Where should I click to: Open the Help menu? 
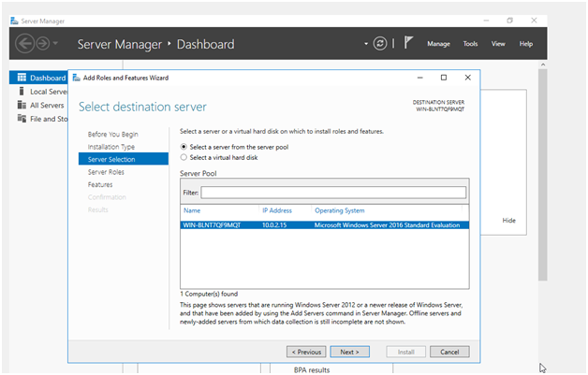526,44
